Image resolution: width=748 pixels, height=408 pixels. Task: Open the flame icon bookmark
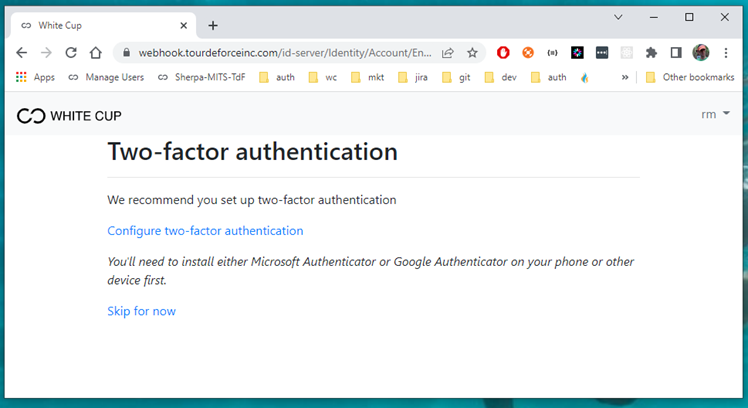pyautogui.click(x=584, y=77)
